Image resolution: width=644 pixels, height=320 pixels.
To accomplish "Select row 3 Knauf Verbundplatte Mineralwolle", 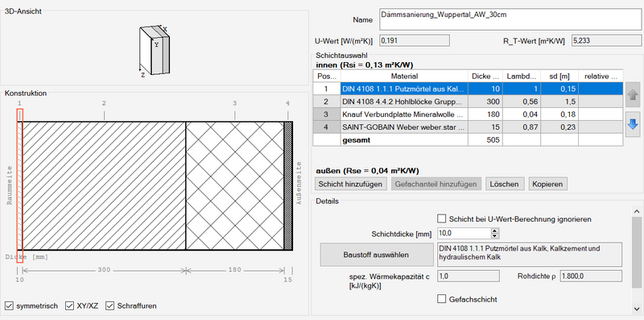I will point(468,114).
